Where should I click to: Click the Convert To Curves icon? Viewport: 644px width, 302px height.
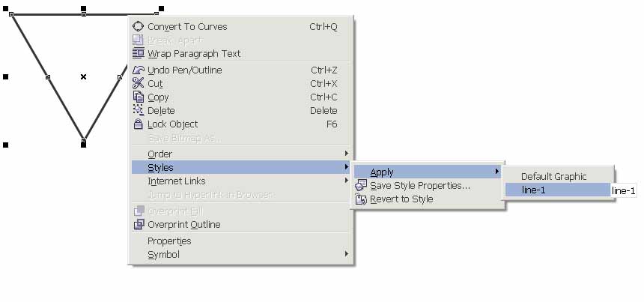click(x=139, y=26)
